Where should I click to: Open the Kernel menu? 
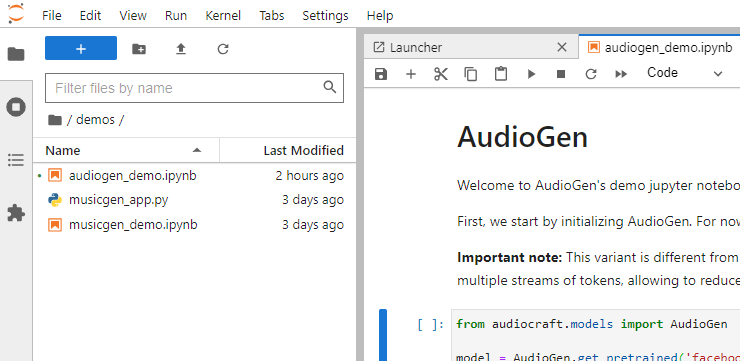(x=223, y=16)
